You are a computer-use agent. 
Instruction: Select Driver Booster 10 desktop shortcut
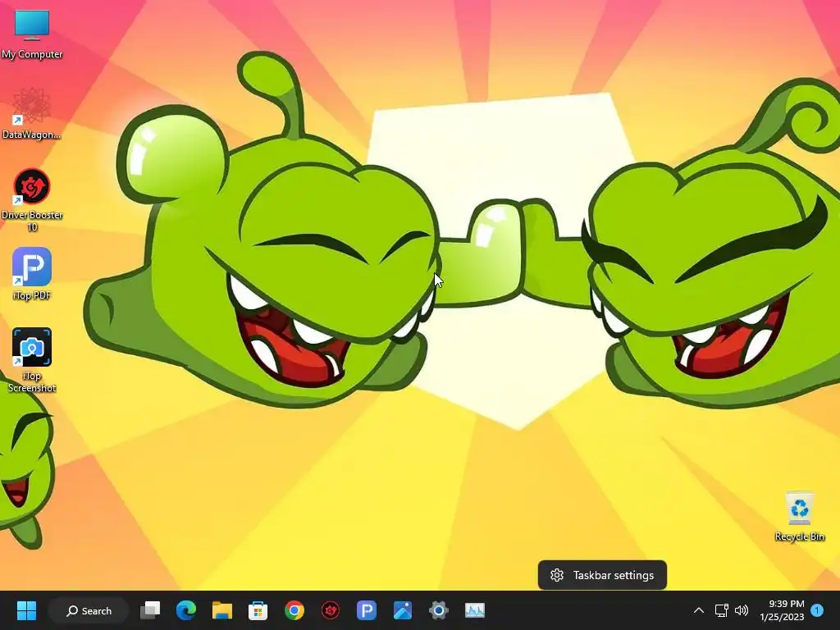(x=32, y=200)
